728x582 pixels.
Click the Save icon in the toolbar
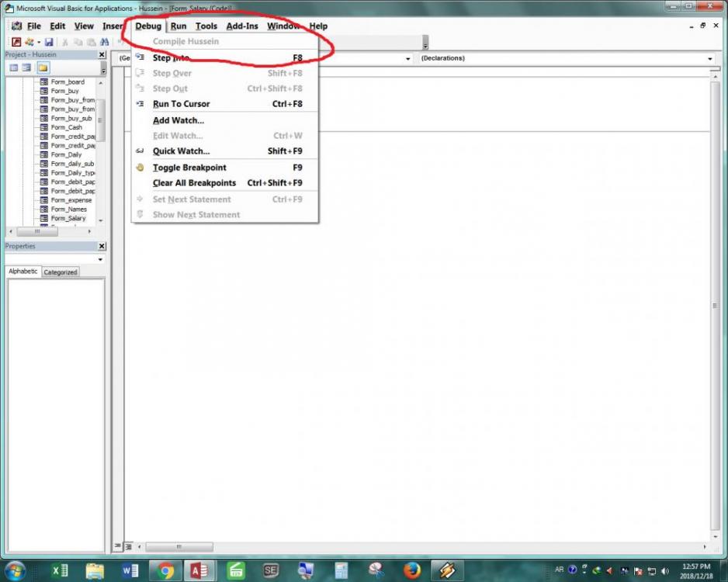(49, 41)
